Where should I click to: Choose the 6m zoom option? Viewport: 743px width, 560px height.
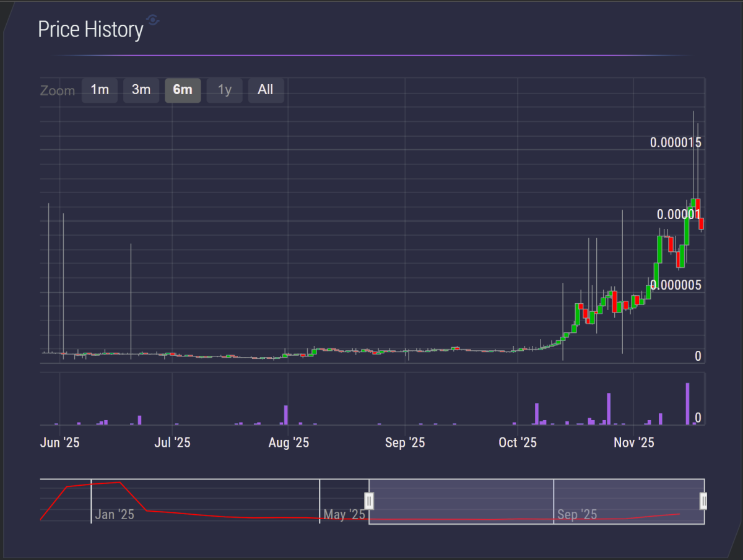tap(183, 90)
